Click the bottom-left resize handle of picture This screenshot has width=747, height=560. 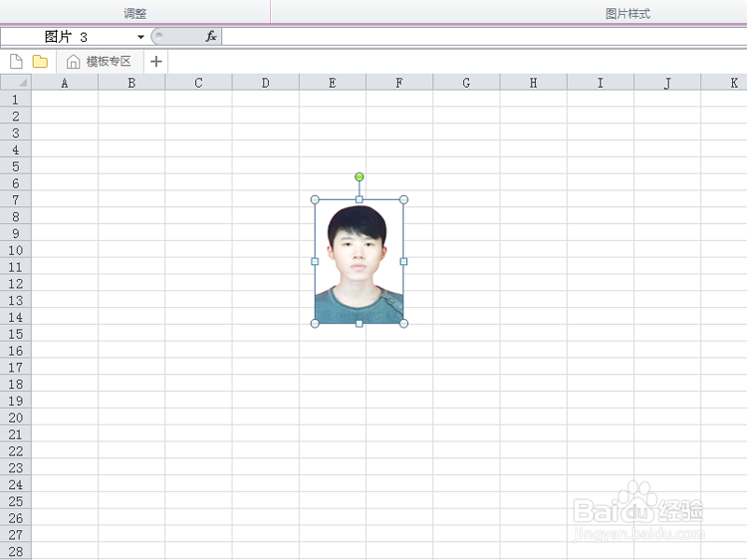[315, 324]
